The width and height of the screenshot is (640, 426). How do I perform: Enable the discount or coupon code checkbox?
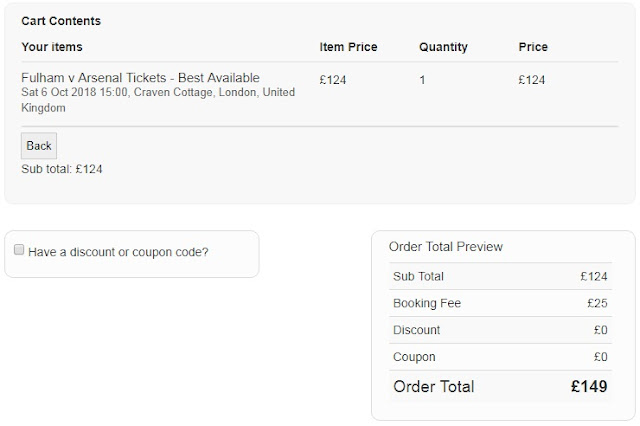[x=19, y=251]
